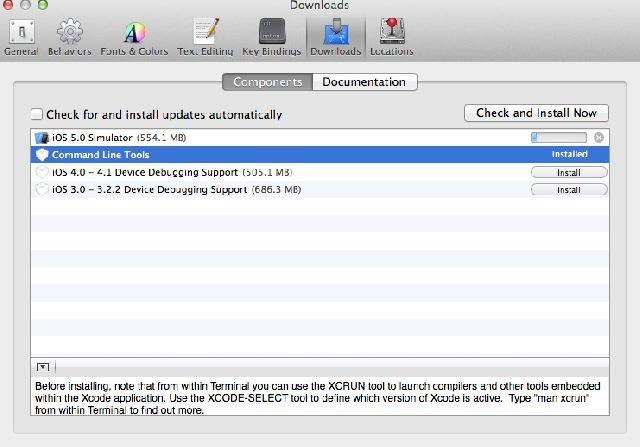This screenshot has width=640, height=447.
Task: Click the iOS 5.0 Simulator progress bar
Action: tap(558, 137)
